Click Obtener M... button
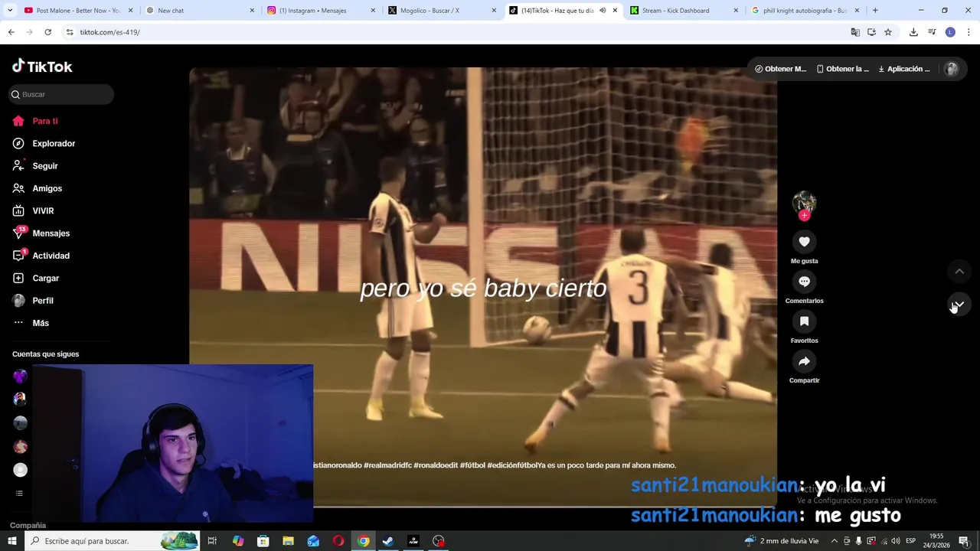Image resolution: width=980 pixels, height=551 pixels. (780, 69)
